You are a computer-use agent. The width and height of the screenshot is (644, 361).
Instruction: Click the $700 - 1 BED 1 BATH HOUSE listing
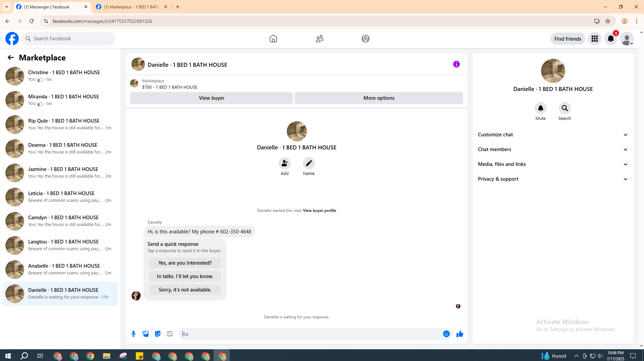pos(170,87)
